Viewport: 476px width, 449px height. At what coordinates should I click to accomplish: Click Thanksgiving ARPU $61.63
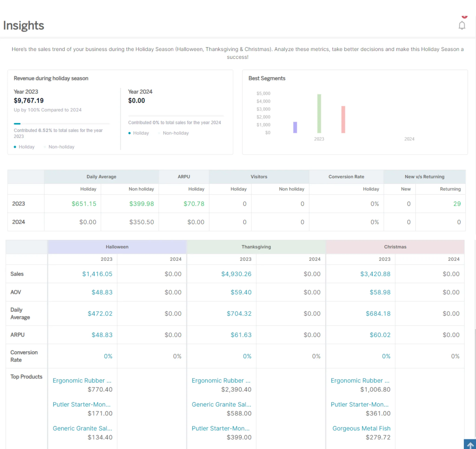[x=241, y=335]
